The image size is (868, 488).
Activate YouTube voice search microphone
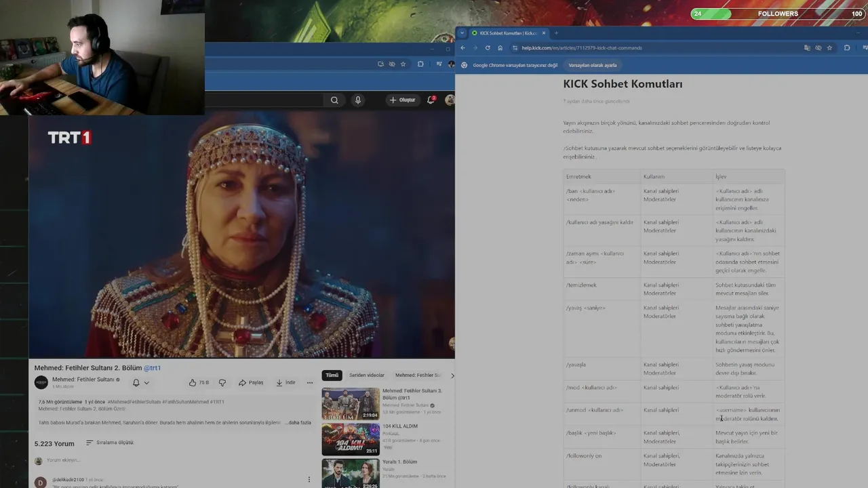[358, 100]
